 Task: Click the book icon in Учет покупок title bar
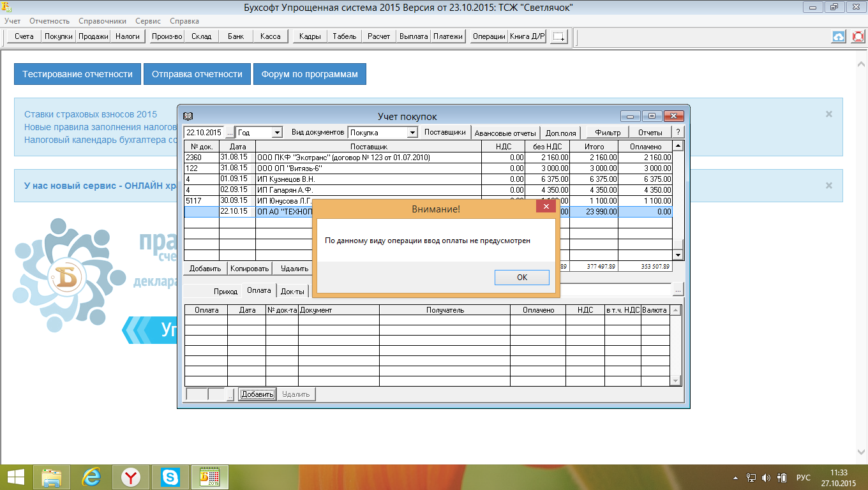pos(188,116)
